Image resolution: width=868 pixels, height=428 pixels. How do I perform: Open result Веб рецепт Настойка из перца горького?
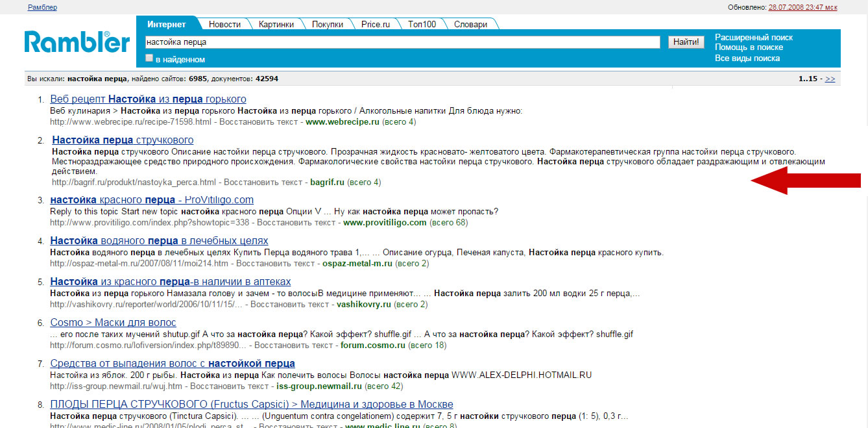point(148,99)
